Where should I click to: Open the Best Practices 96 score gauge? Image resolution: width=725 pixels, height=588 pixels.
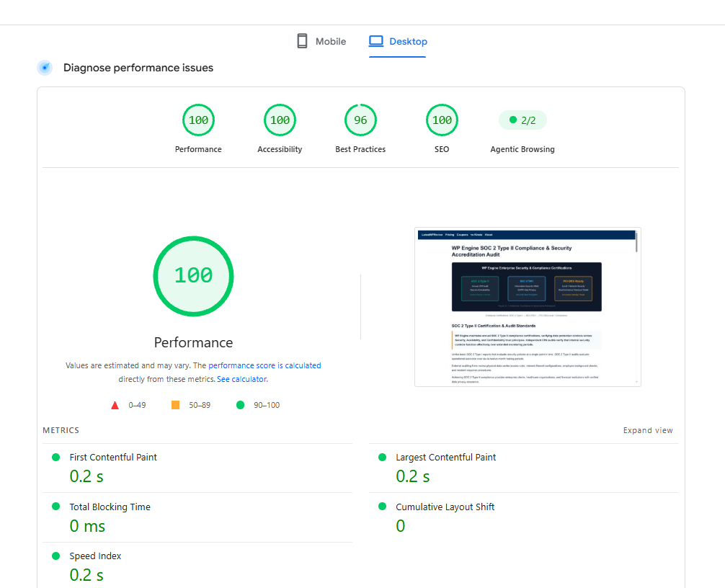click(360, 120)
